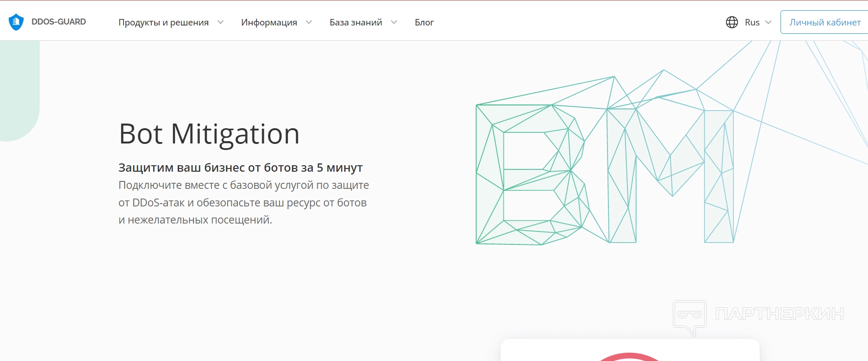Open the DDOS-GUARD home link text

click(59, 22)
